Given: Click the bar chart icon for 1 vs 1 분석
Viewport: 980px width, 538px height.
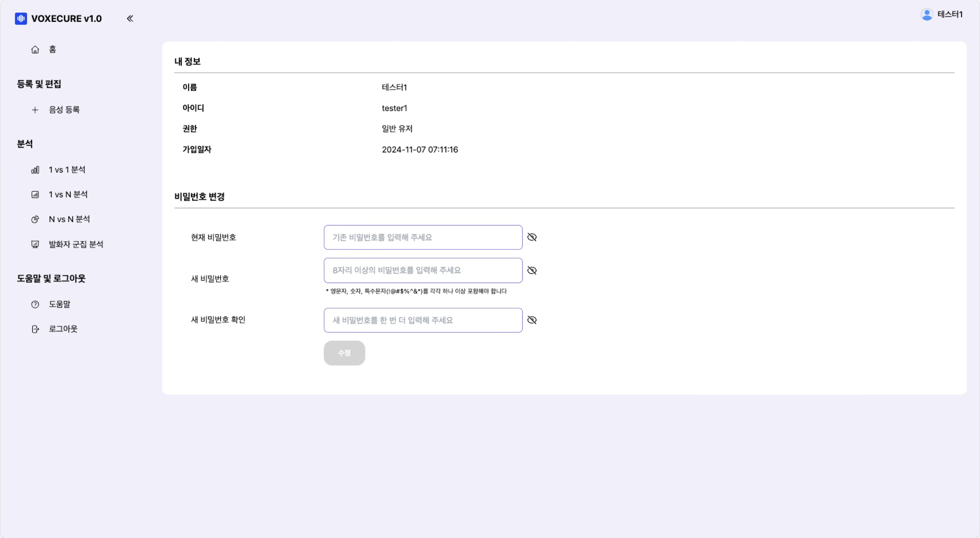Looking at the screenshot, I should (35, 170).
